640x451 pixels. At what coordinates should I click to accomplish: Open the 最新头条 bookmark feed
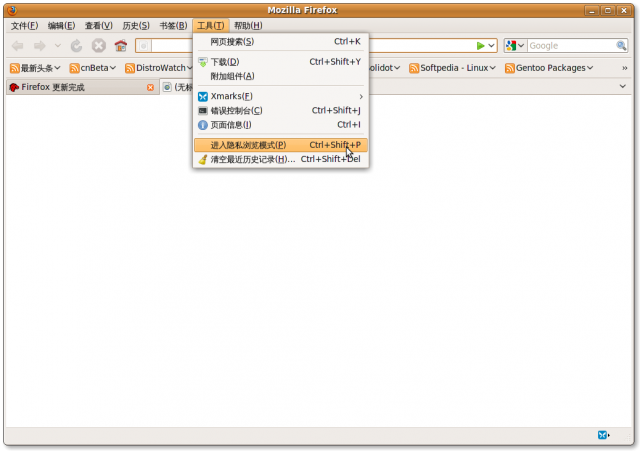(x=36, y=68)
